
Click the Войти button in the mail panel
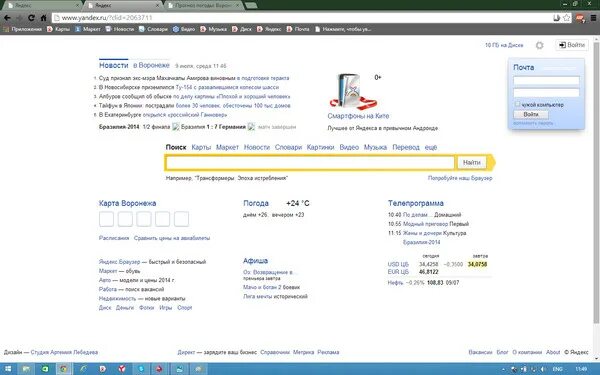531,114
